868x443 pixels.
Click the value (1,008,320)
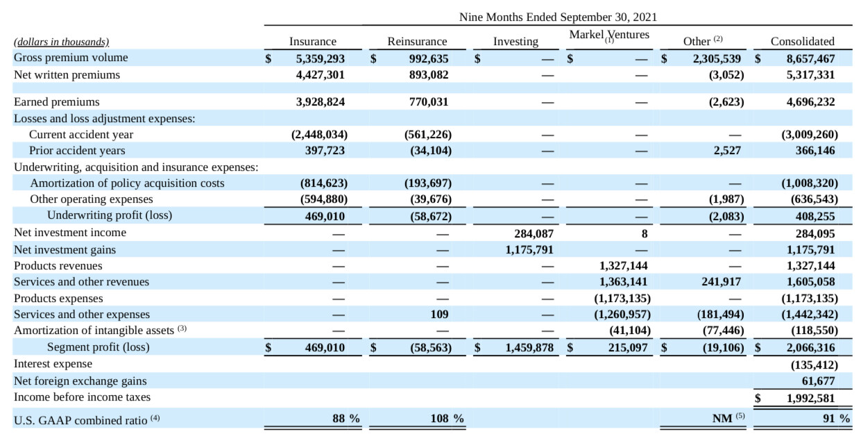point(809,183)
